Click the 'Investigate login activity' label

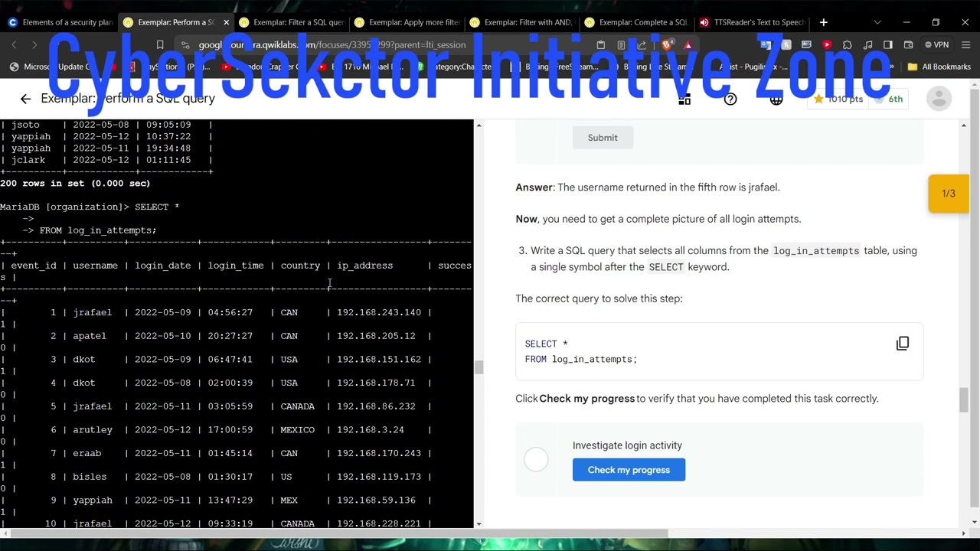pos(627,445)
